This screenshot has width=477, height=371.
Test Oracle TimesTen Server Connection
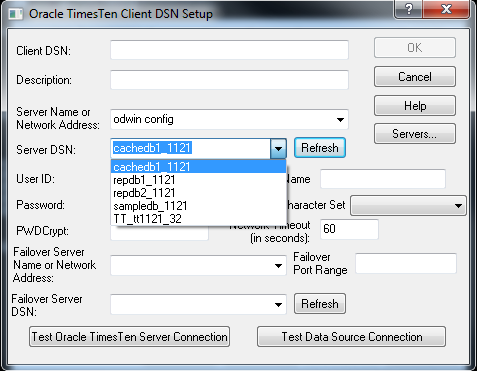click(x=129, y=337)
